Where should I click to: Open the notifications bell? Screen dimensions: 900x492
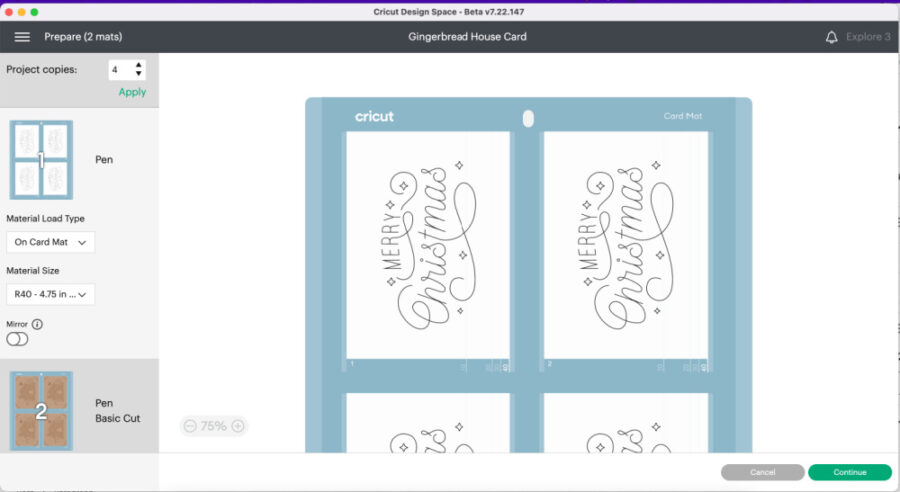[x=831, y=37]
